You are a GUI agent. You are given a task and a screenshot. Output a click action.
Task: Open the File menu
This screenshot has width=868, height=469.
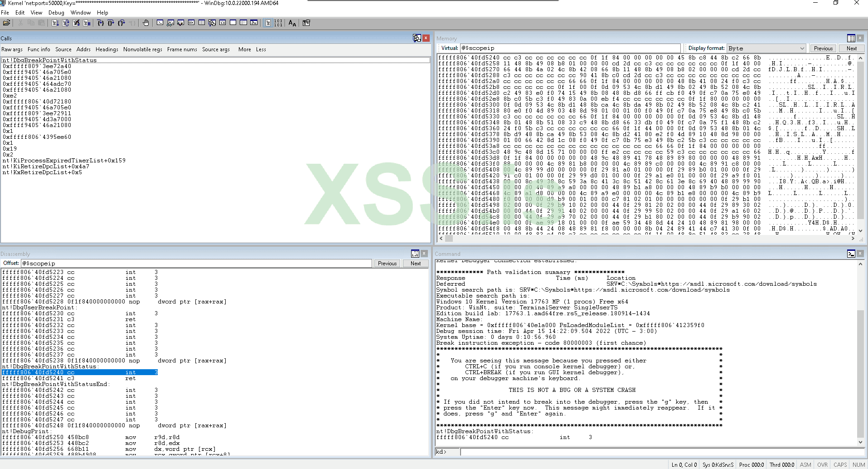pos(5,13)
